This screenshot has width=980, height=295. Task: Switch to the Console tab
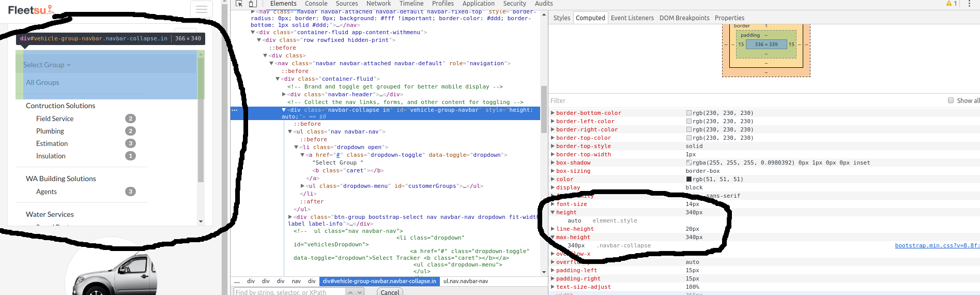[x=316, y=4]
